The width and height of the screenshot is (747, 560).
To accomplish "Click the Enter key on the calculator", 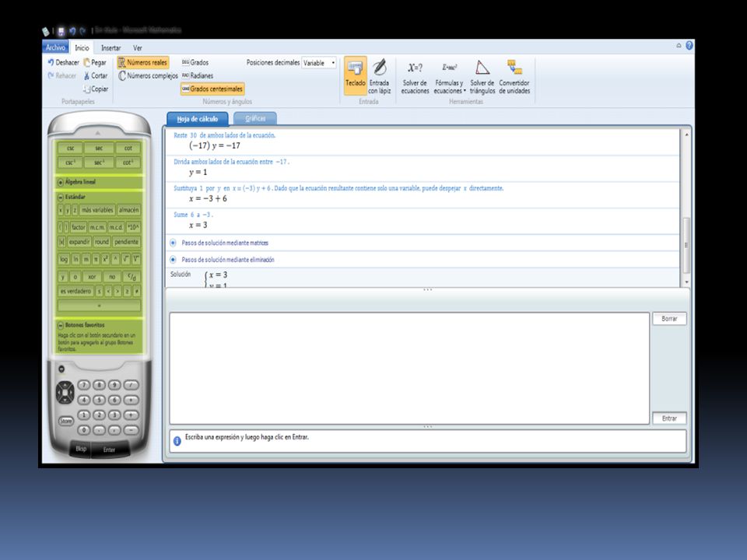I will 109,450.
